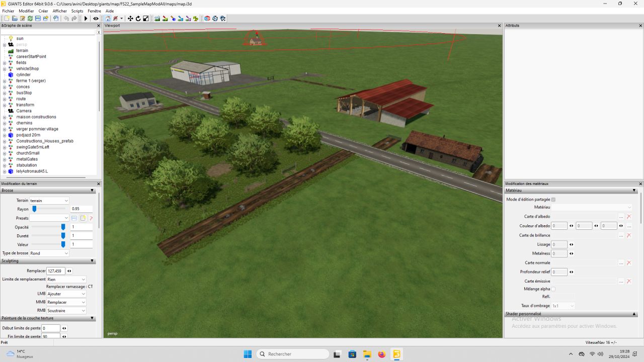Save brush preset with floppy icon
This screenshot has height=362, width=644.
(x=74, y=218)
